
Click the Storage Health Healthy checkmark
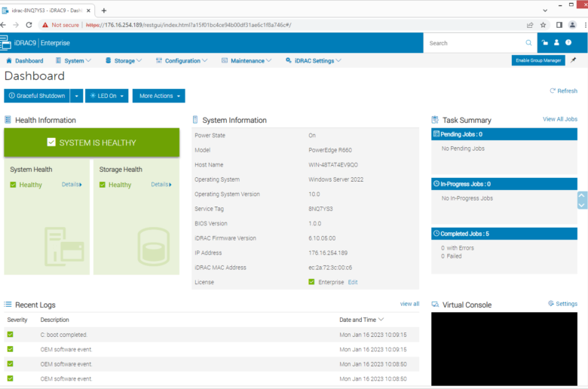103,185
